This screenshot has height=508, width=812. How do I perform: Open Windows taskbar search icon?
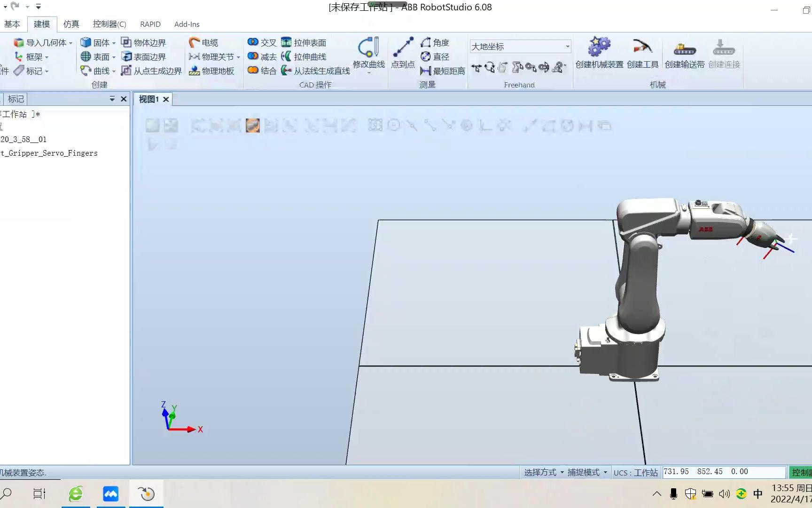[x=7, y=493]
